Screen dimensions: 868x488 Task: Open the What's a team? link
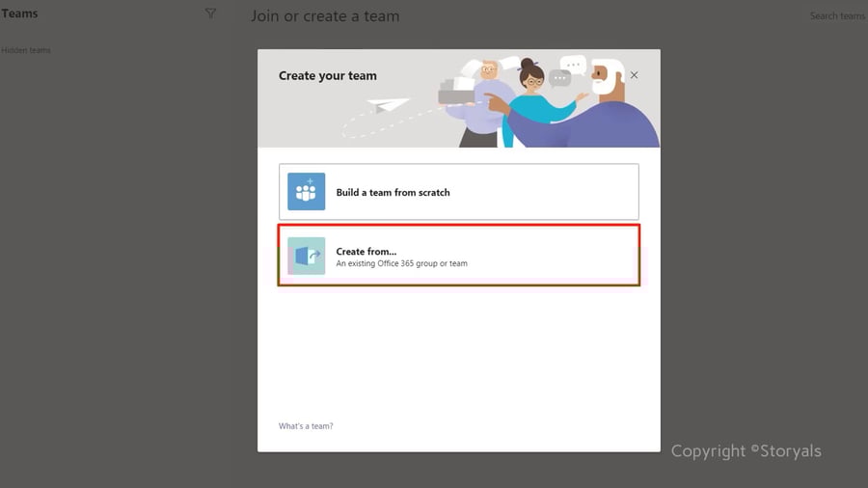pos(306,426)
